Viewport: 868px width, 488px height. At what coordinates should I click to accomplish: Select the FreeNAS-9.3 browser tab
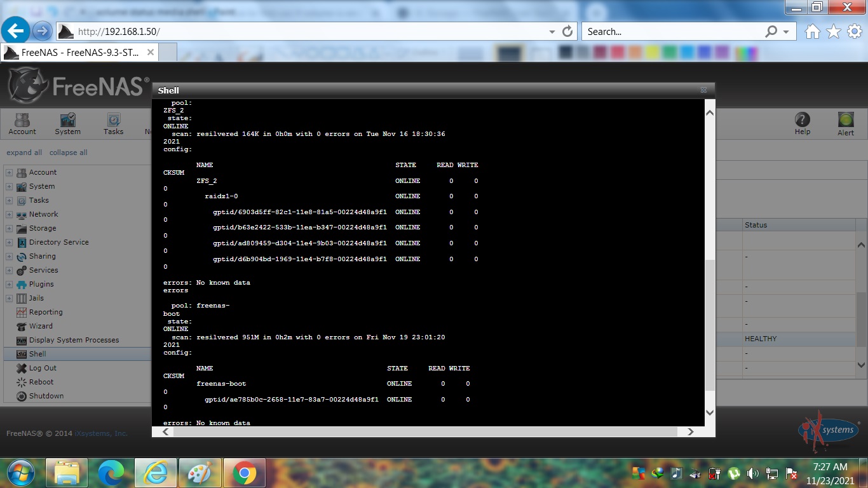click(x=79, y=53)
